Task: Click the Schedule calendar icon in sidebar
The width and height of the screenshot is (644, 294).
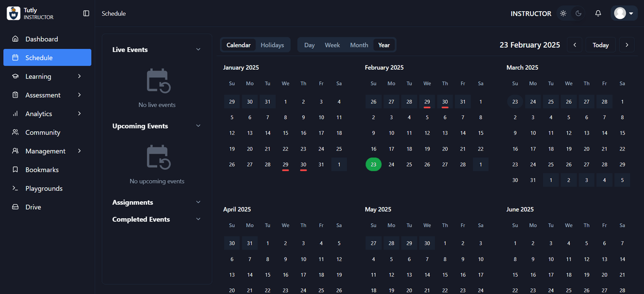Action: pos(15,57)
